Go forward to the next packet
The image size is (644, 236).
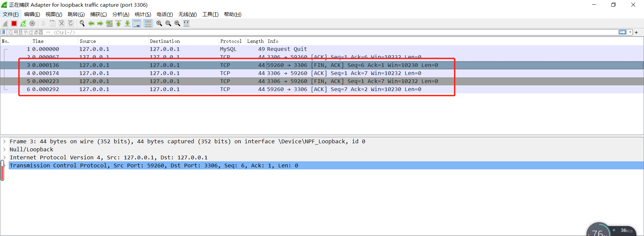[100, 23]
